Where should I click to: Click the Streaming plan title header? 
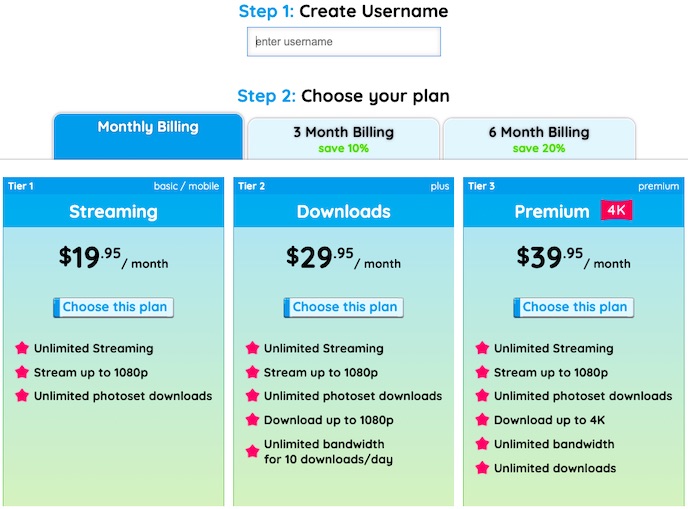[x=113, y=212]
